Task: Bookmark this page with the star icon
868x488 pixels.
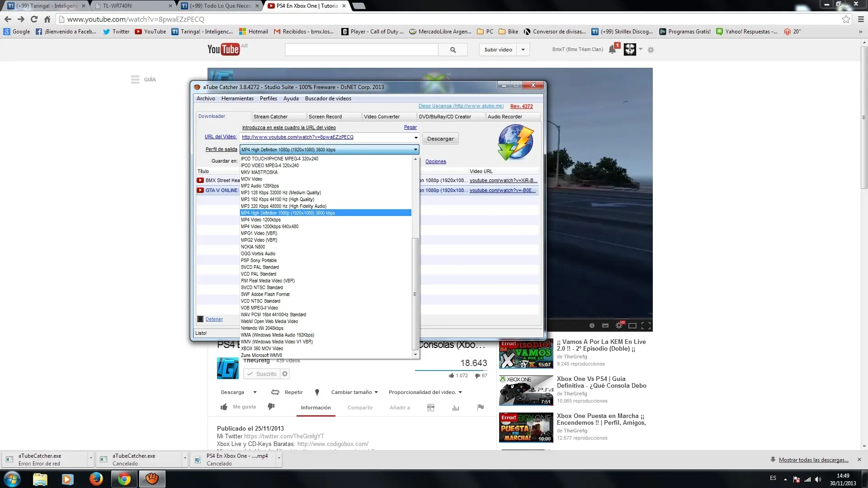Action: [x=846, y=19]
